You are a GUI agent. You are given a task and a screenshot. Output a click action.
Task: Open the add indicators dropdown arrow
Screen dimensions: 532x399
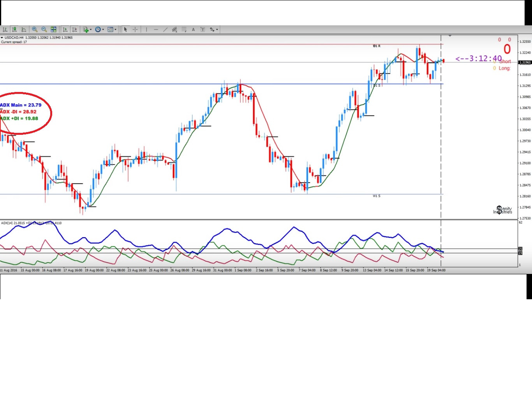[x=91, y=30]
